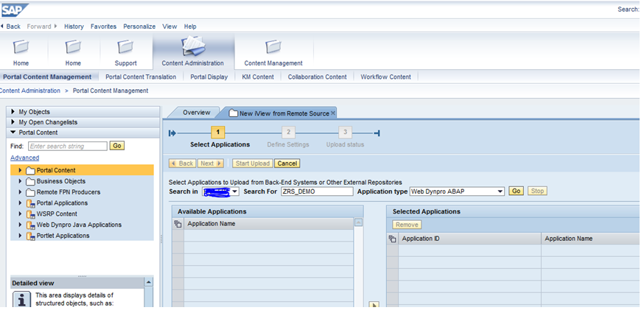Click WSRP Content icon
Screen dimensions: 644x313
pyautogui.click(x=30, y=214)
